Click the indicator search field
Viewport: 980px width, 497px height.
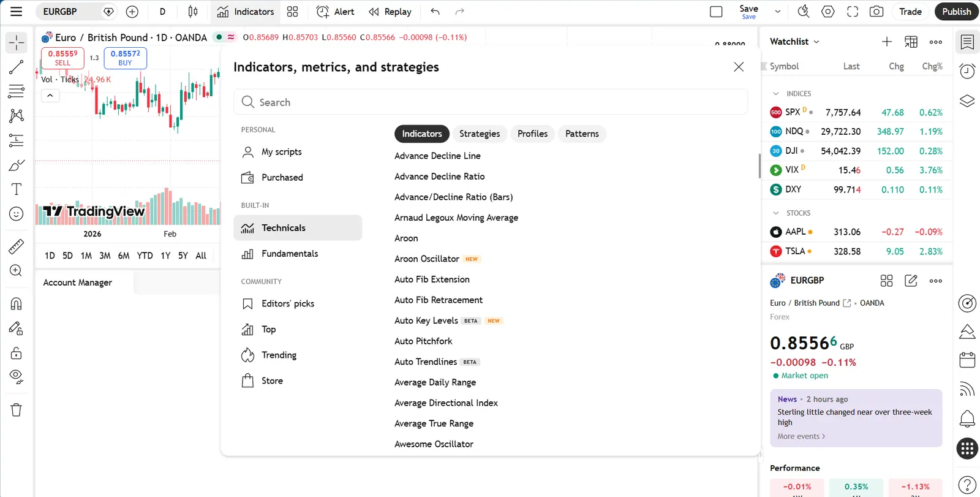coord(491,102)
